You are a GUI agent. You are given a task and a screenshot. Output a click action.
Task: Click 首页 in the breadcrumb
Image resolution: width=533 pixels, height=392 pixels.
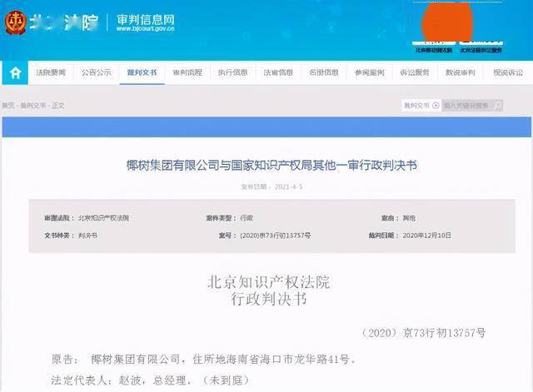point(8,106)
